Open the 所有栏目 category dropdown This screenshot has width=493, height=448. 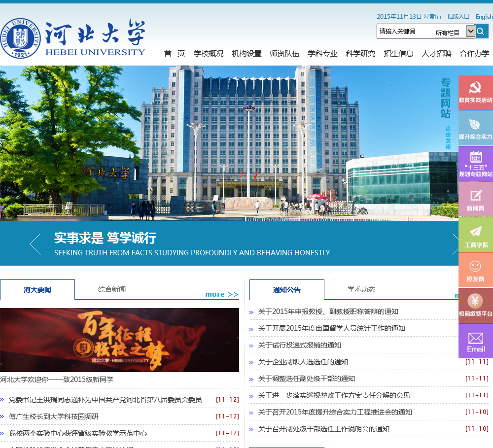[x=455, y=32]
